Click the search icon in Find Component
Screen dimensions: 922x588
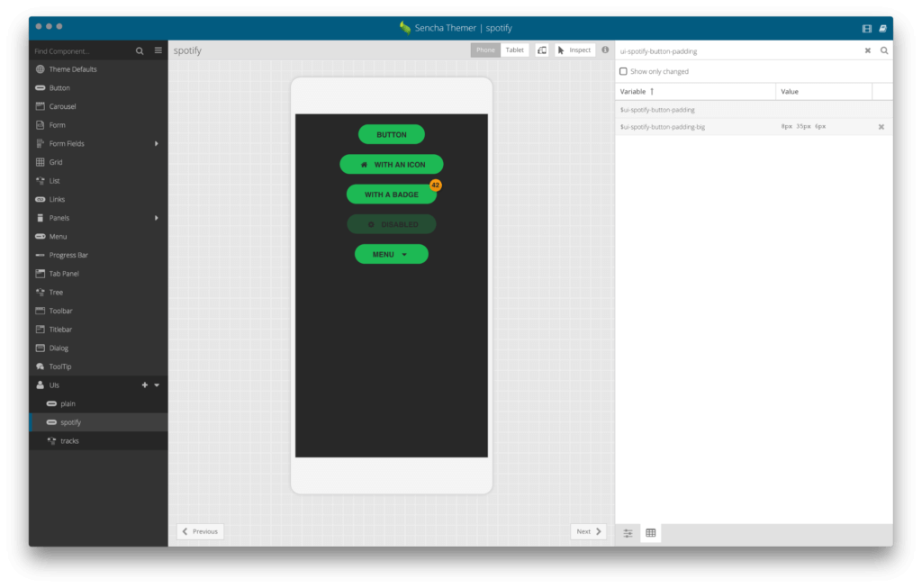(x=140, y=51)
